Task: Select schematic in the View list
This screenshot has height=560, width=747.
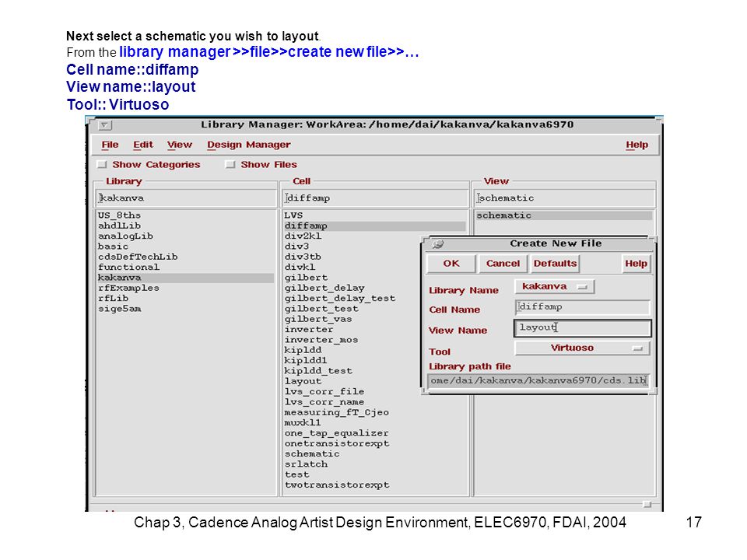Action: [x=564, y=215]
